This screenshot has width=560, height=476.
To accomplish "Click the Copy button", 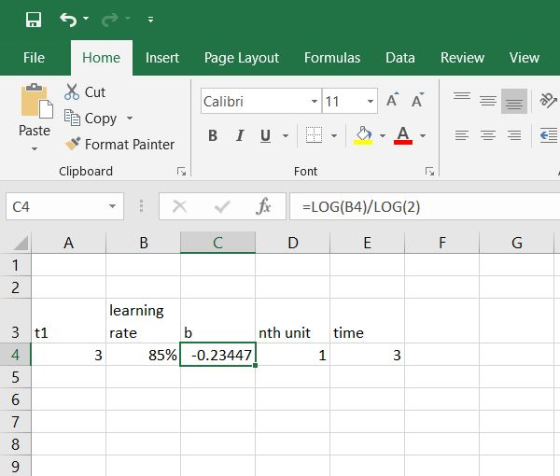I will (x=90, y=118).
